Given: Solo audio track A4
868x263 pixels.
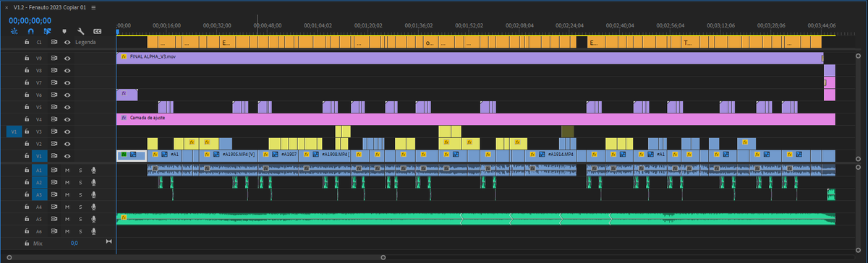Looking at the screenshot, I should [80, 207].
